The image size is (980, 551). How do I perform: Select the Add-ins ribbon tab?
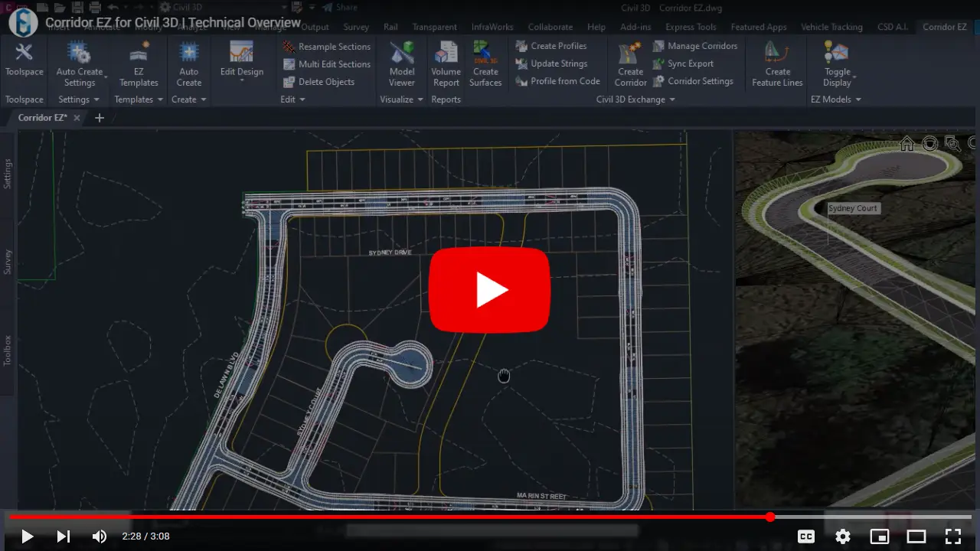tap(635, 27)
